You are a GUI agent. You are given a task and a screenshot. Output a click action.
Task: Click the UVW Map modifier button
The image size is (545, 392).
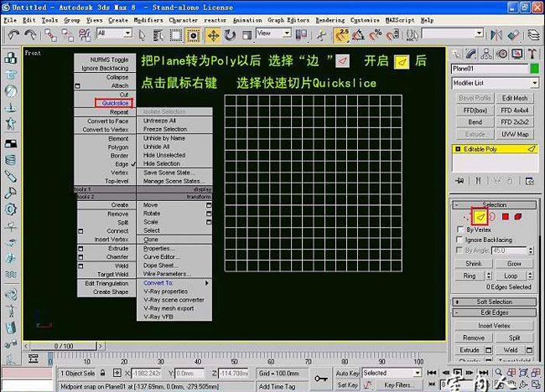click(x=515, y=134)
